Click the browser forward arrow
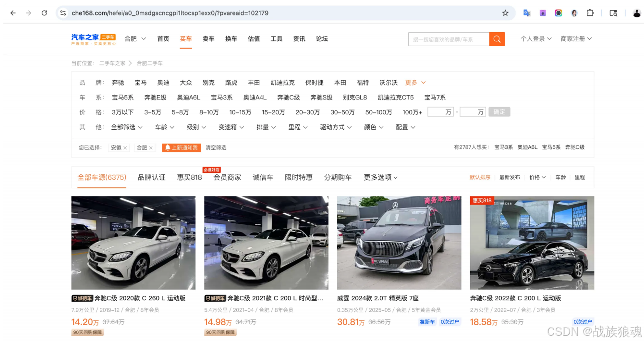 click(28, 13)
